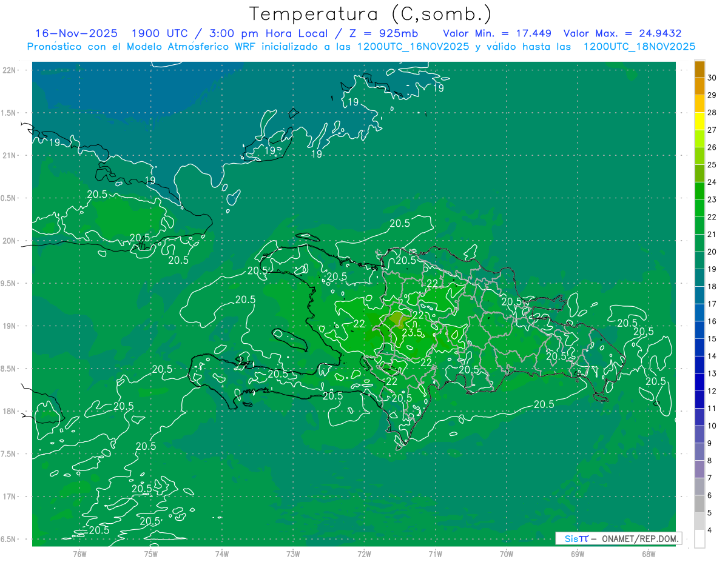Click the deep blue swatch between 12 and 13
This screenshot has height=562, width=728.
coord(699,383)
